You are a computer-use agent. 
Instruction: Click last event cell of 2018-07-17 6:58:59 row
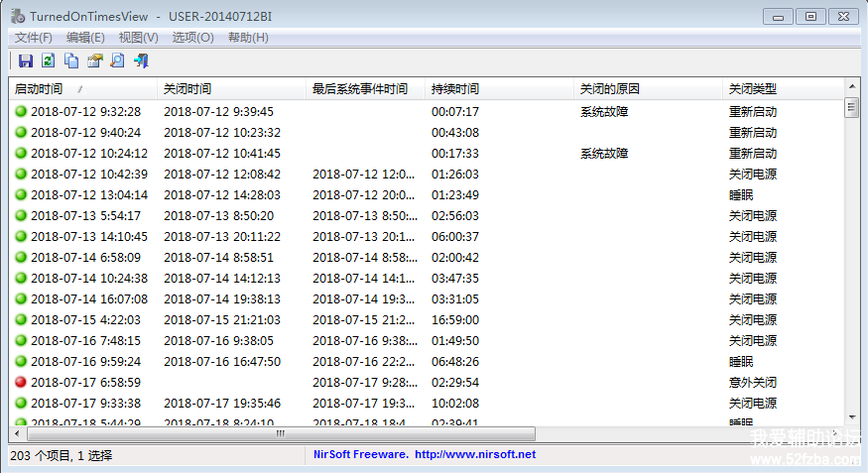coord(365,383)
